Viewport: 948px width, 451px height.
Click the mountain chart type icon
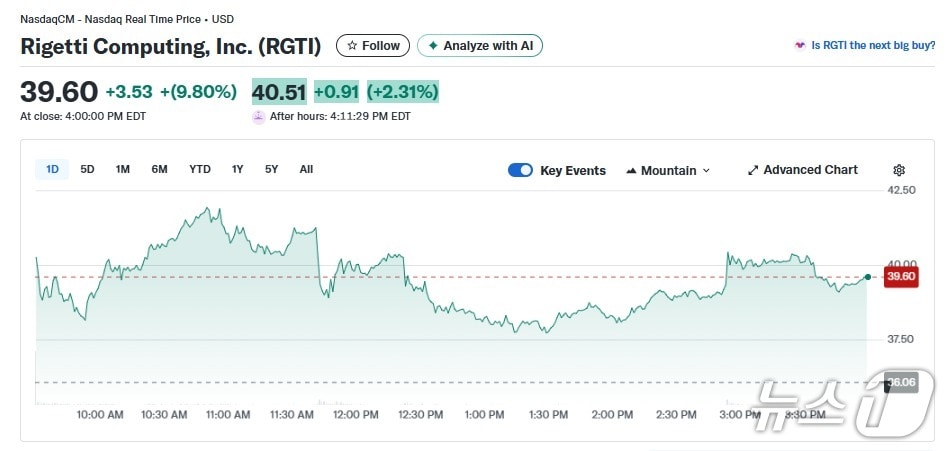tap(631, 171)
